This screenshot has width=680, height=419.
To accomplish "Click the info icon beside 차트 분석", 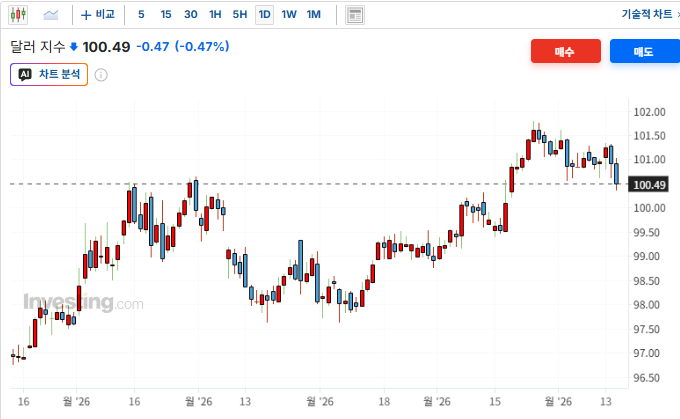I will 101,75.
